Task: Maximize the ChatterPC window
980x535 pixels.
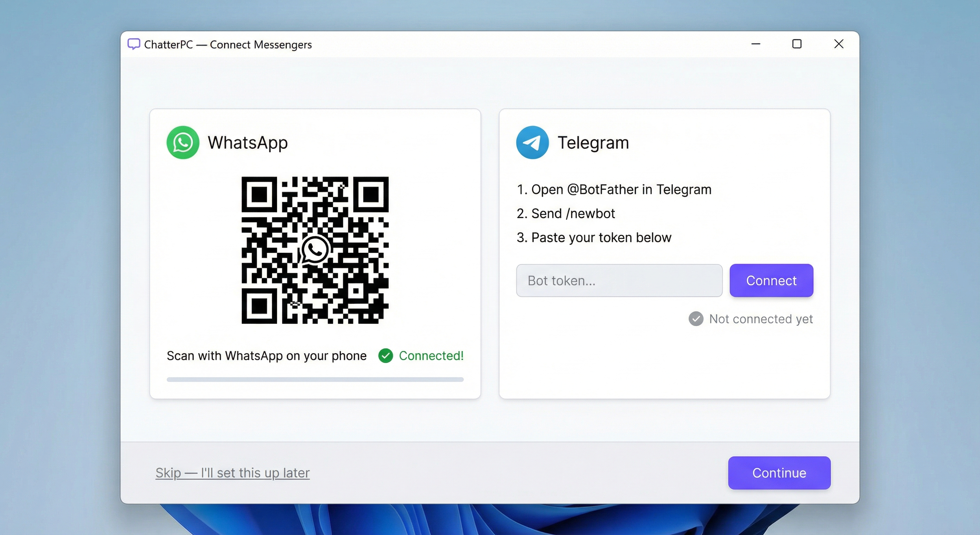Action: coord(797,44)
